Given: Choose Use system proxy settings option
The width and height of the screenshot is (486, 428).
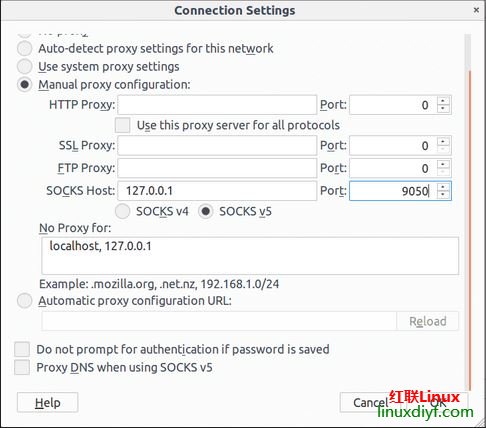Looking at the screenshot, I should coord(25,66).
